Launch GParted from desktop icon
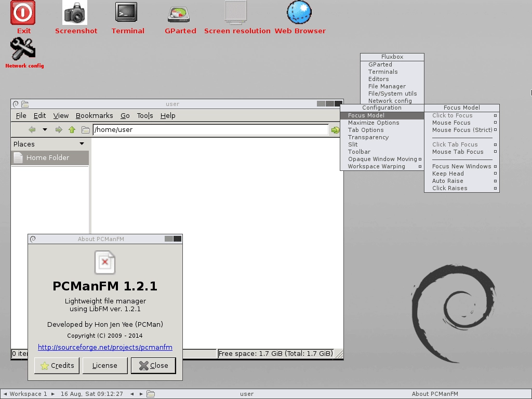 point(179,15)
